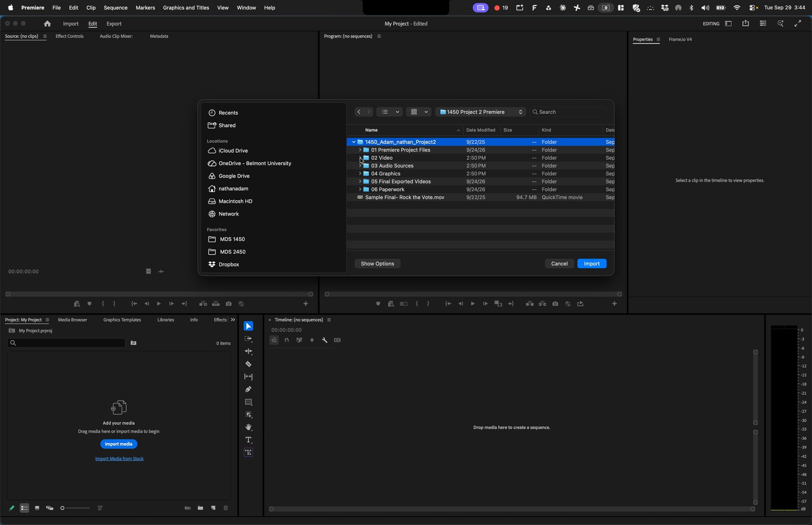Switch to Media Browser tab
812x525 pixels.
[73, 320]
